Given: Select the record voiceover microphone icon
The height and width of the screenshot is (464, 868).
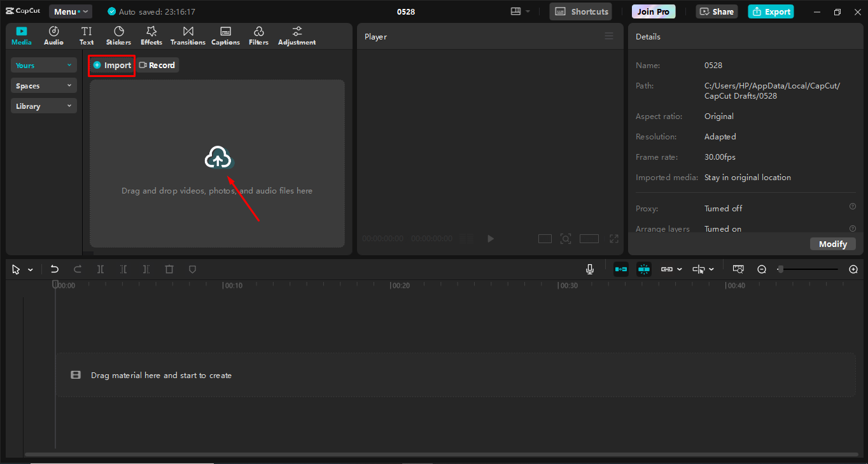Looking at the screenshot, I should 589,269.
